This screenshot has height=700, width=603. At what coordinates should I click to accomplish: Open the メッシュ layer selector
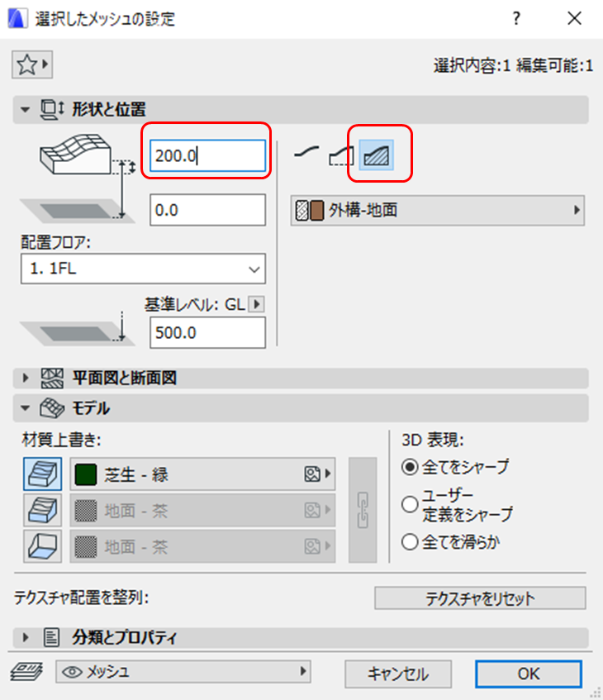183,673
